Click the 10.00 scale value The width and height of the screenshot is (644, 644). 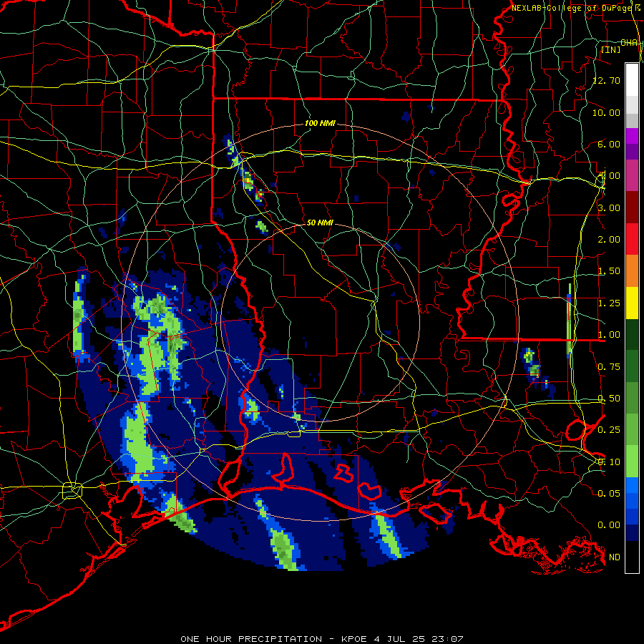[606, 112]
